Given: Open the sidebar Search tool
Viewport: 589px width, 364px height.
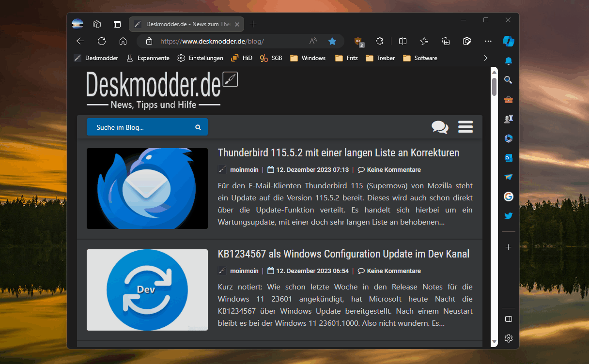Looking at the screenshot, I should point(509,80).
